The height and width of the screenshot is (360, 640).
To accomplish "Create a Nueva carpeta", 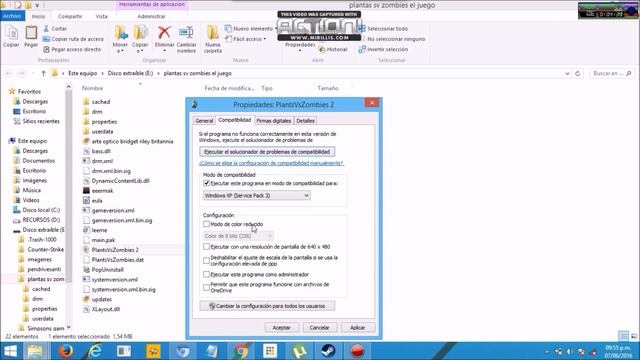I will [x=213, y=39].
